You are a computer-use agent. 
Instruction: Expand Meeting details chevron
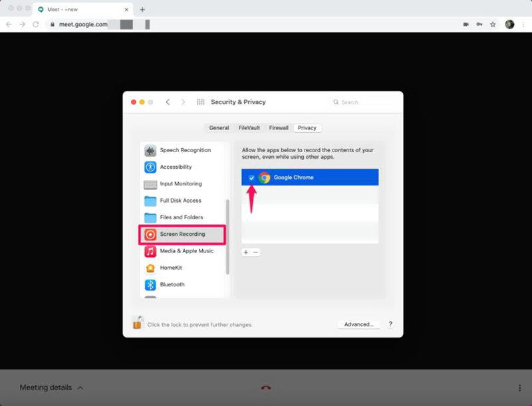pos(80,387)
